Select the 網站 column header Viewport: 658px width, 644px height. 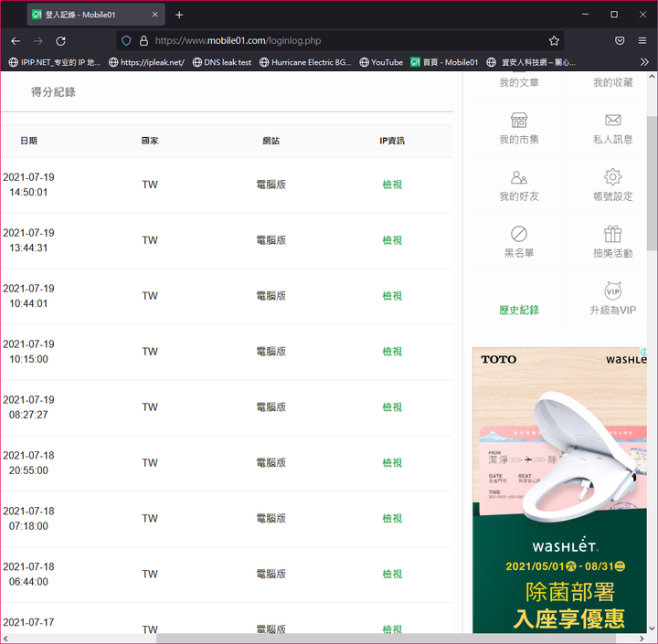(271, 141)
